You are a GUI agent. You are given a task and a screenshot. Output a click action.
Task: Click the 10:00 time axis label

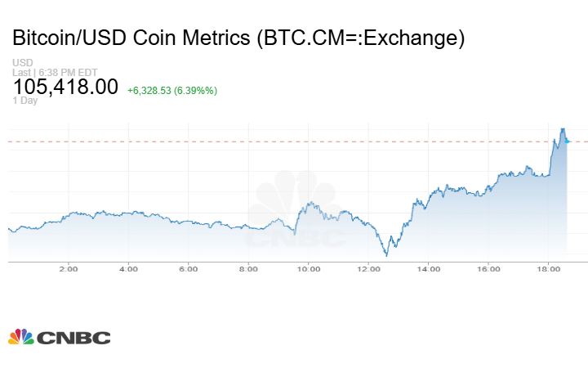coord(308,268)
